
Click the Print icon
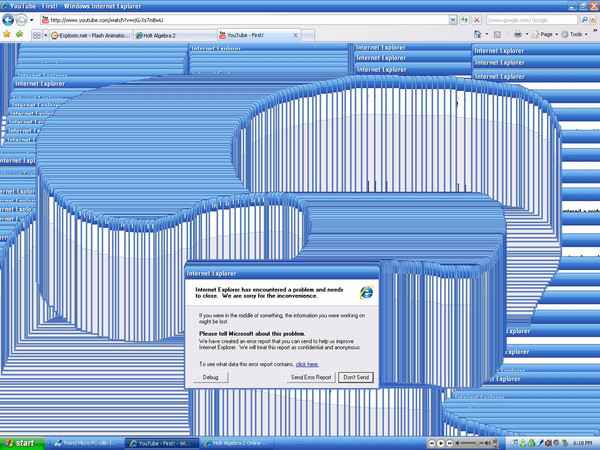[518, 34]
